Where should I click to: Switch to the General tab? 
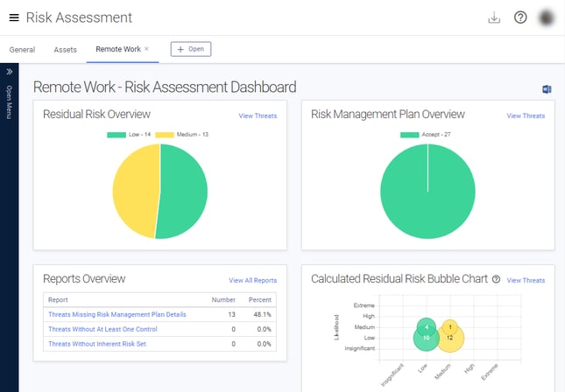23,50
